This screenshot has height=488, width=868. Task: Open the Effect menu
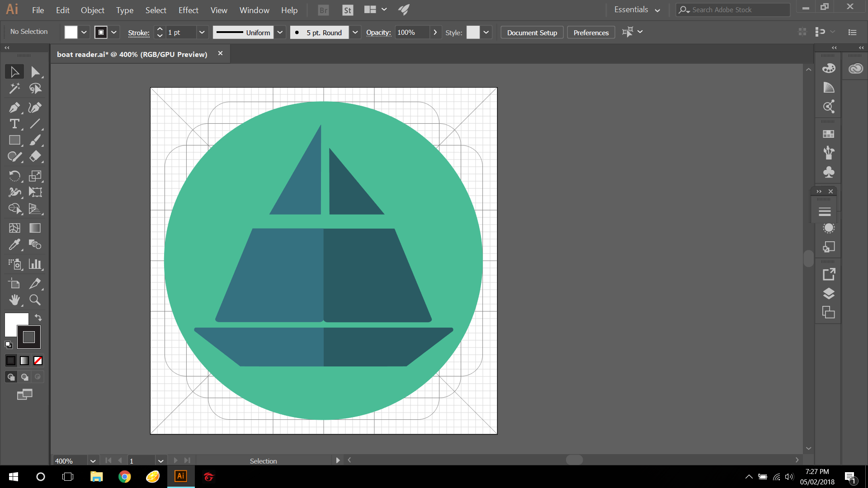(x=188, y=10)
